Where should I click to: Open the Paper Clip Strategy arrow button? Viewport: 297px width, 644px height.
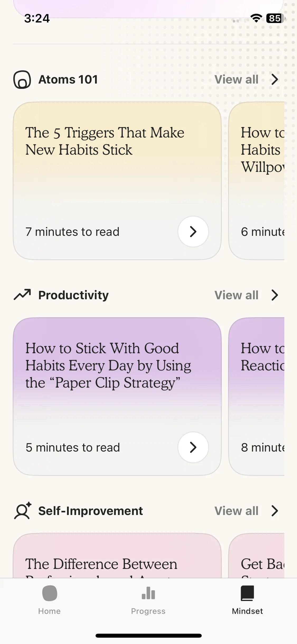(193, 447)
